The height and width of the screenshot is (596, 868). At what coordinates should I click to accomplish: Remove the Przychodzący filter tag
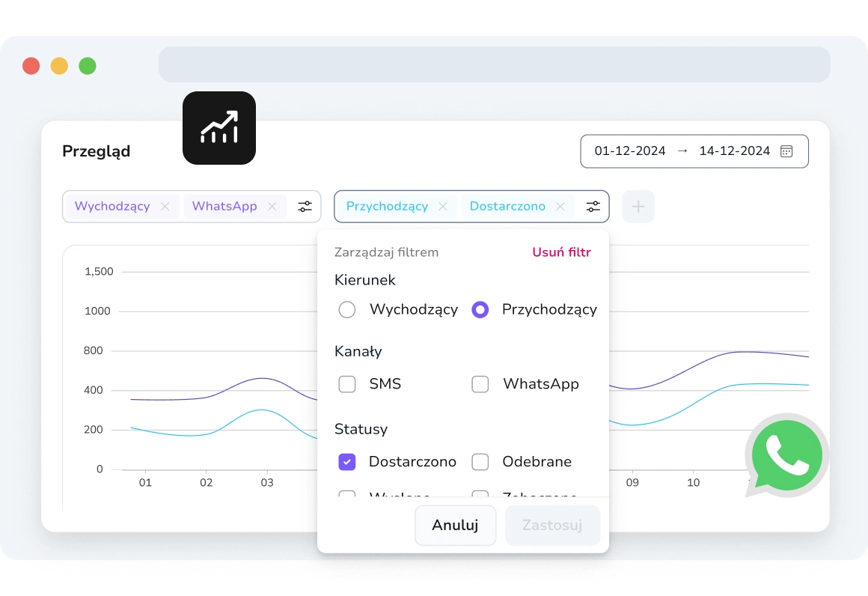[443, 207]
